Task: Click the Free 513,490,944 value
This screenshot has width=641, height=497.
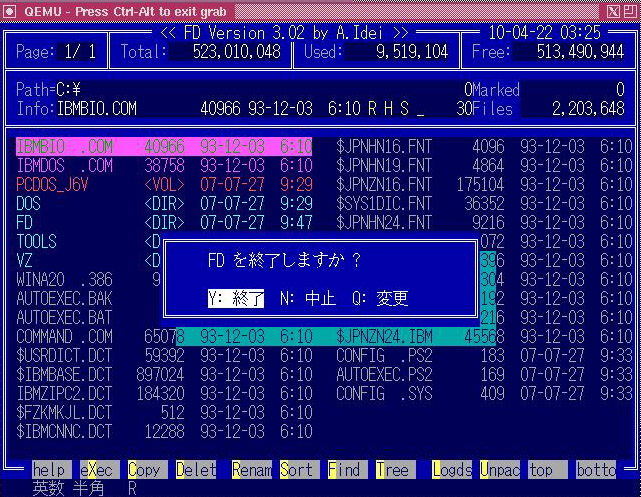Action: point(580,51)
